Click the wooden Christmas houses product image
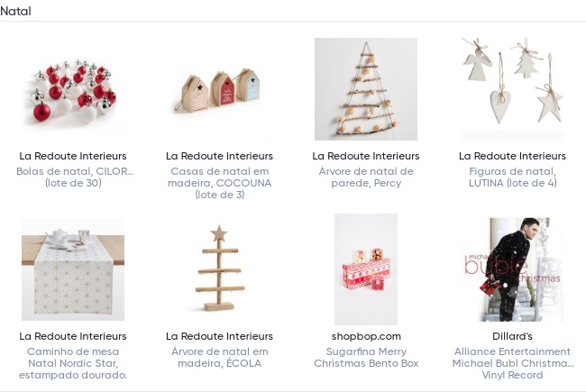 coord(219,89)
